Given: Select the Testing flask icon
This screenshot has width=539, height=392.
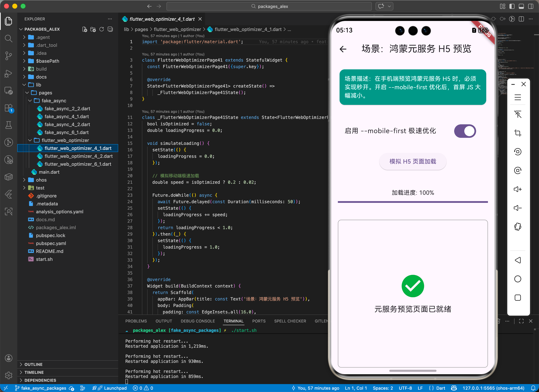Looking at the screenshot, I should [8, 125].
